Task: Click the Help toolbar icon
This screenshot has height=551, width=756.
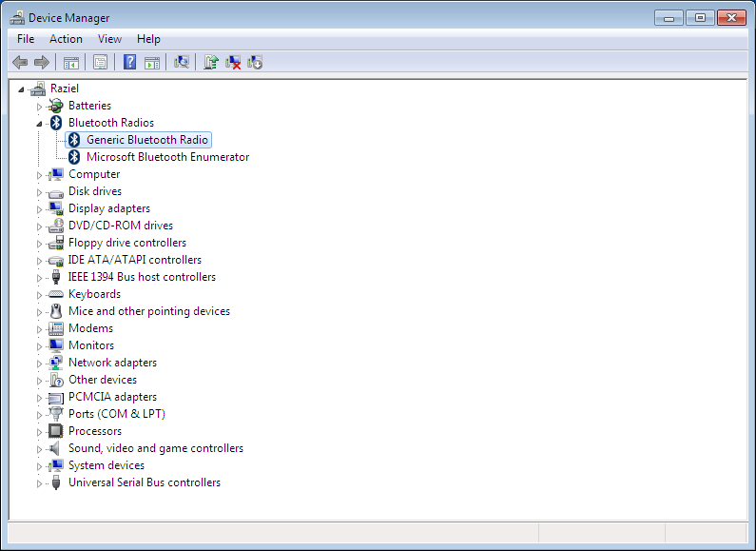Action: click(x=129, y=62)
